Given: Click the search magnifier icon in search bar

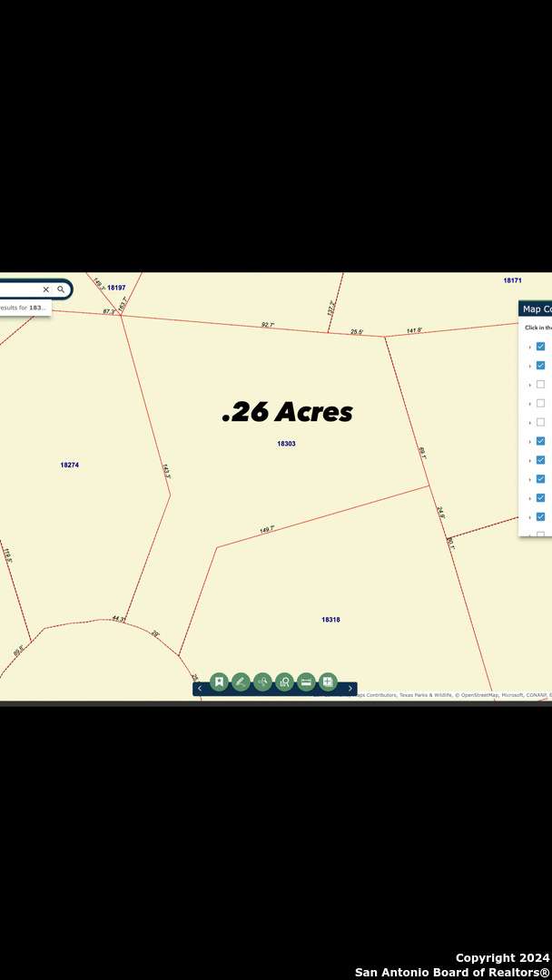Looking at the screenshot, I should click(61, 289).
